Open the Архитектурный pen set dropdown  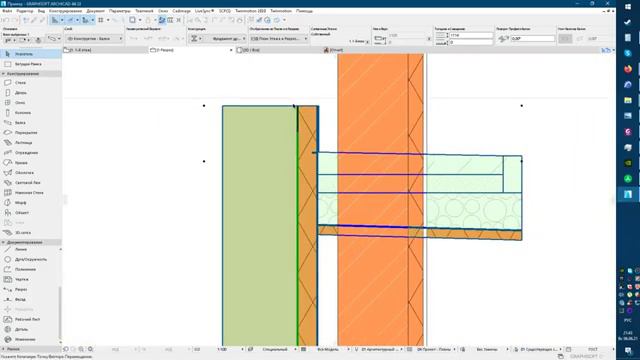click(x=380, y=349)
